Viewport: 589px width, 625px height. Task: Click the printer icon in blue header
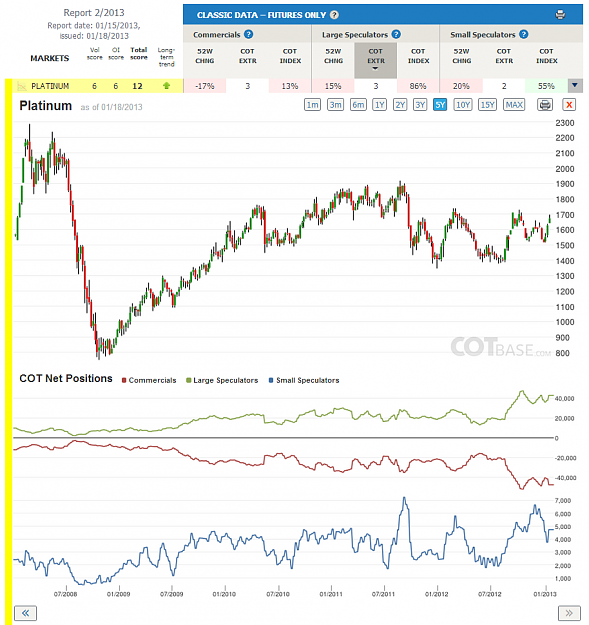560,15
